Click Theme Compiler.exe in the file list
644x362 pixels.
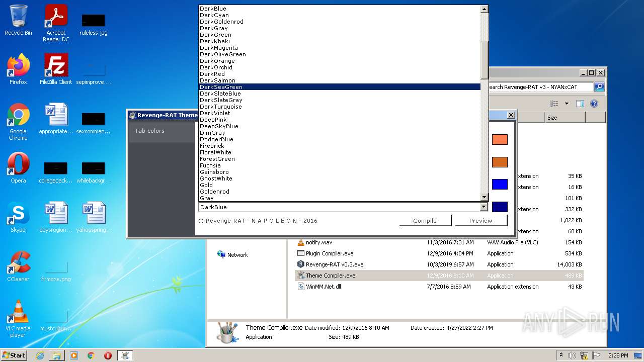click(439, 276)
